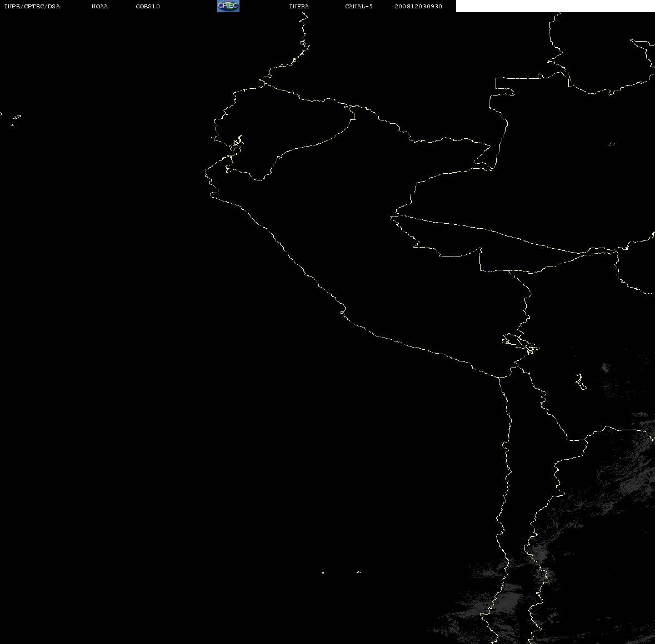Click the 200812030930 timestamp
655x644 pixels.
(x=418, y=6)
